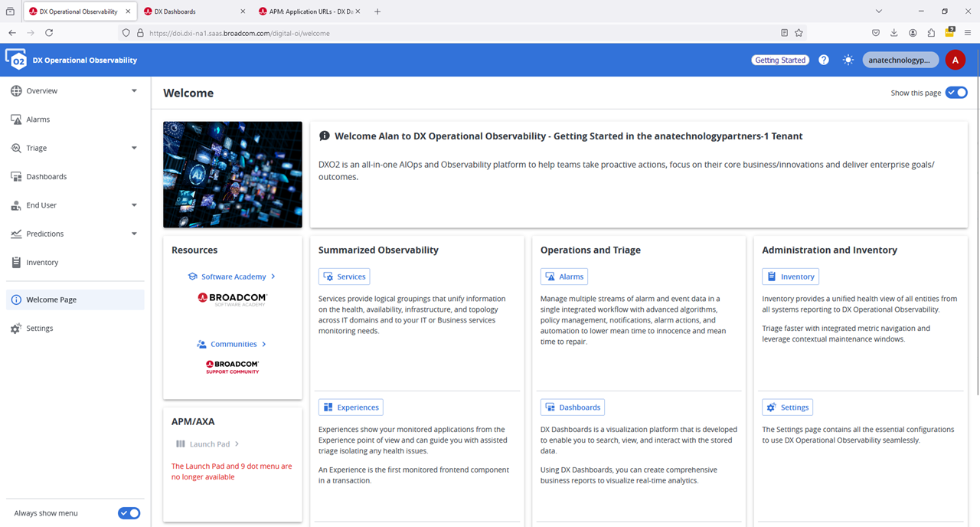The height and width of the screenshot is (527, 980).
Task: Click the help question mark icon
Action: (x=824, y=60)
